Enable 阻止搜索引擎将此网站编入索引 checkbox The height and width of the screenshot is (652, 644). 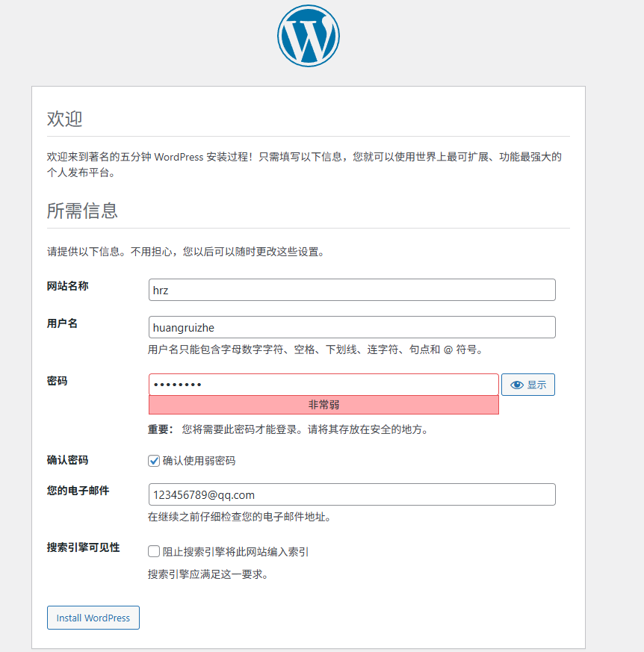(154, 551)
